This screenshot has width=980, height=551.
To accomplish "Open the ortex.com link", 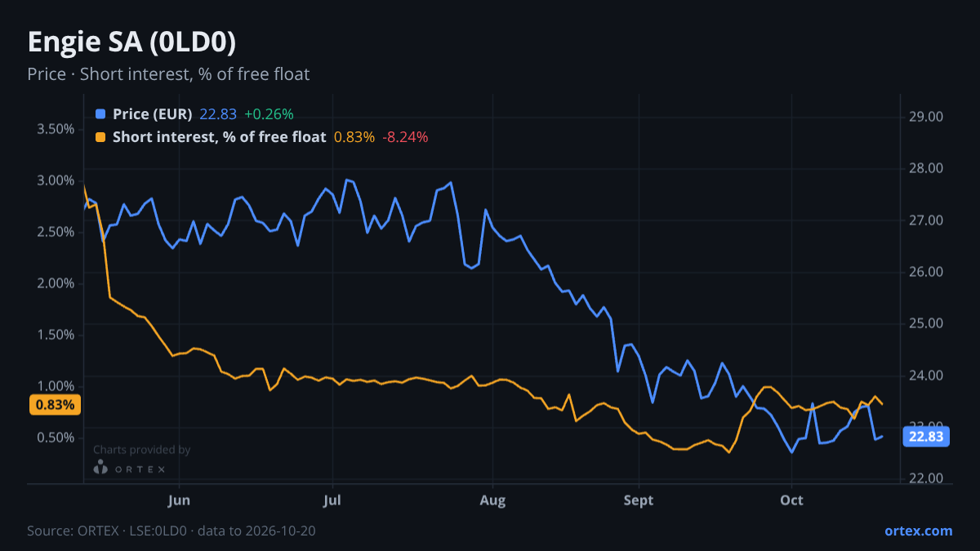I will coord(918,531).
